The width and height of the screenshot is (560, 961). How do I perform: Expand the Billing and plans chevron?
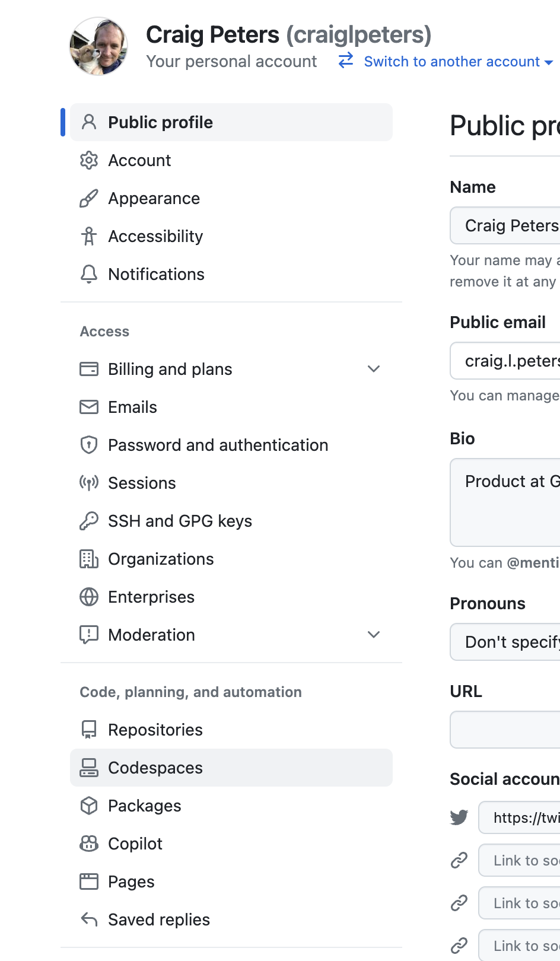pos(374,369)
